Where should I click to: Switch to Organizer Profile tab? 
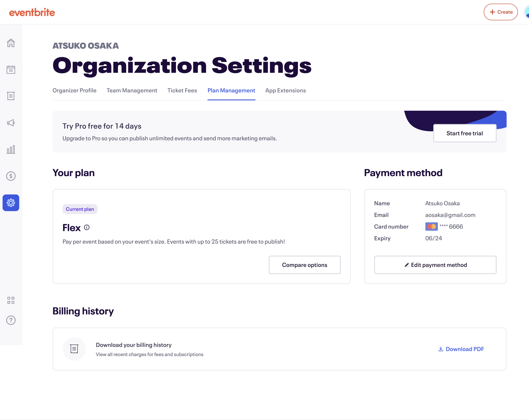74,91
